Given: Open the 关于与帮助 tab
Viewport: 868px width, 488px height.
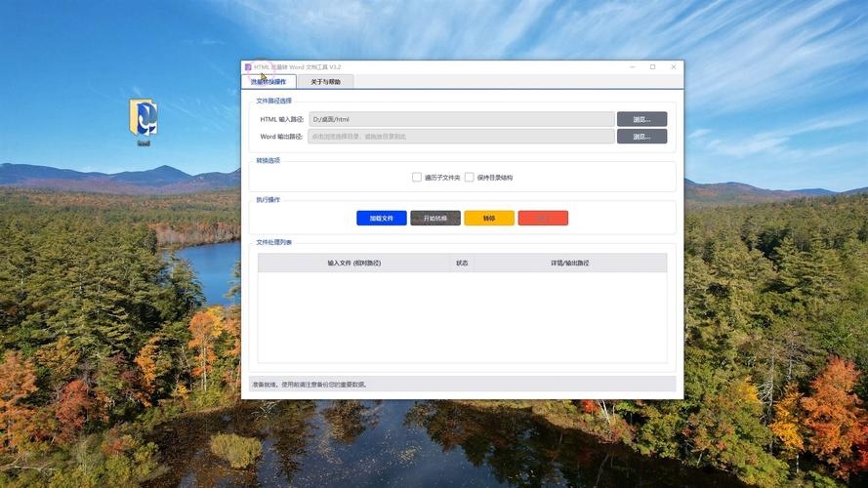Looking at the screenshot, I should click(325, 82).
